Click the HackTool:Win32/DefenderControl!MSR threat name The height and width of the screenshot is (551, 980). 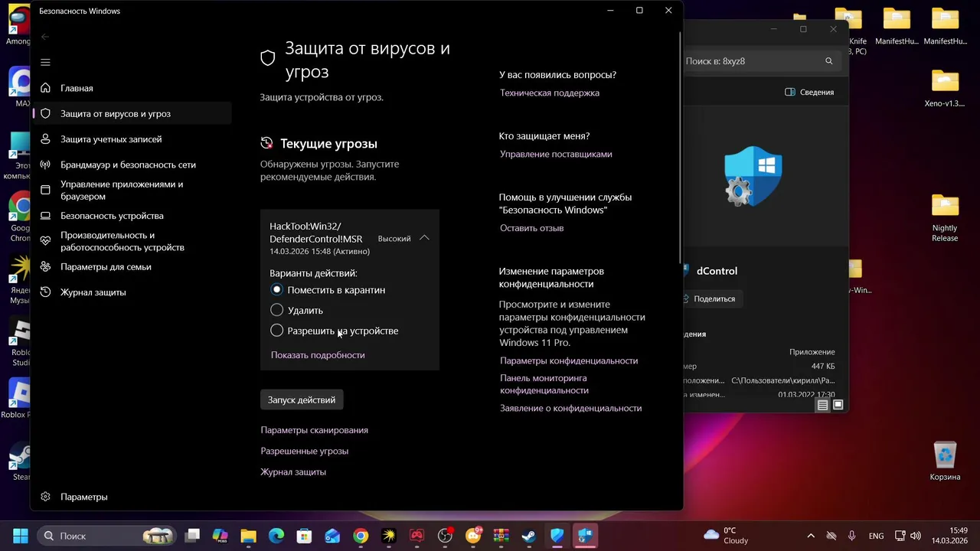(316, 233)
